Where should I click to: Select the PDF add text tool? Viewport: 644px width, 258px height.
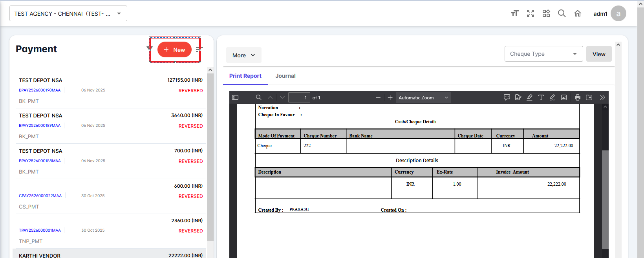click(541, 97)
